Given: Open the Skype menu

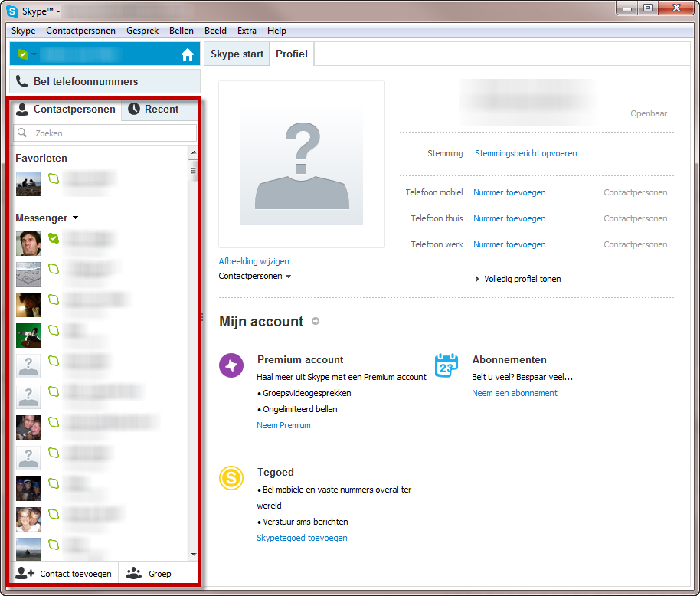Looking at the screenshot, I should coord(23,31).
